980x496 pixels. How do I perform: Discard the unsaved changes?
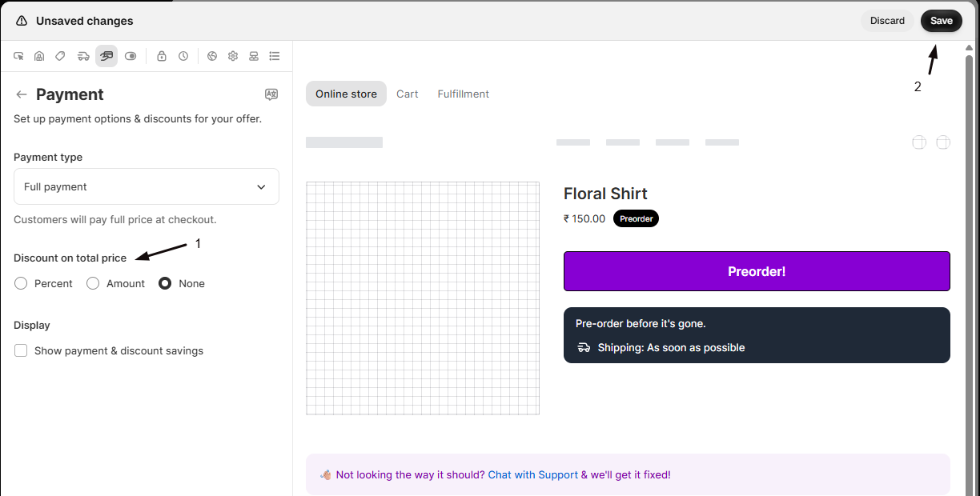tap(887, 21)
